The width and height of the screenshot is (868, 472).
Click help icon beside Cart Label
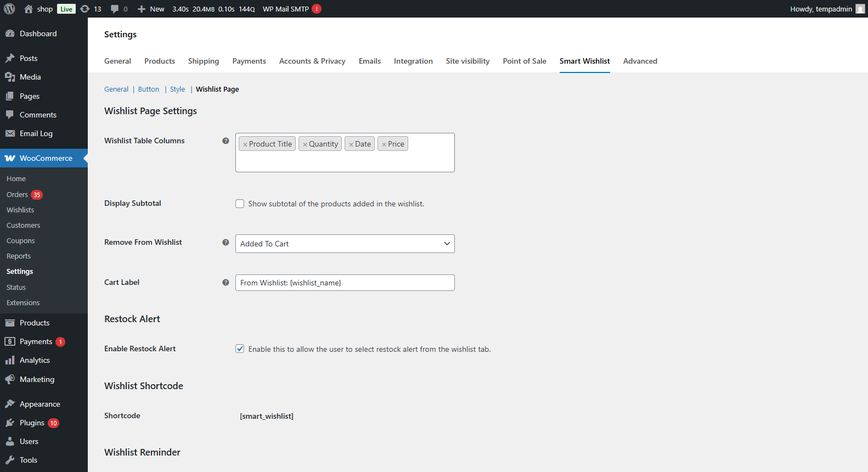[226, 283]
